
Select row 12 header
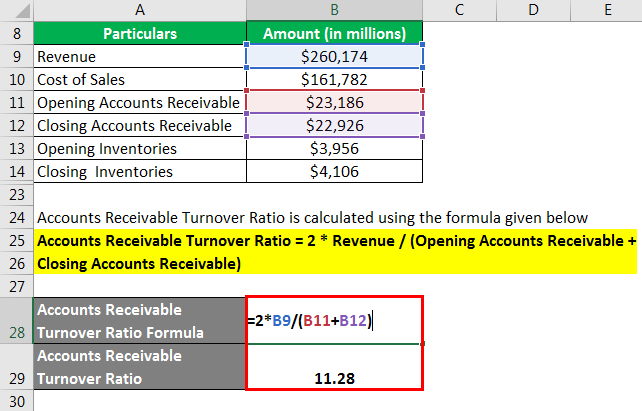[x=17, y=125]
